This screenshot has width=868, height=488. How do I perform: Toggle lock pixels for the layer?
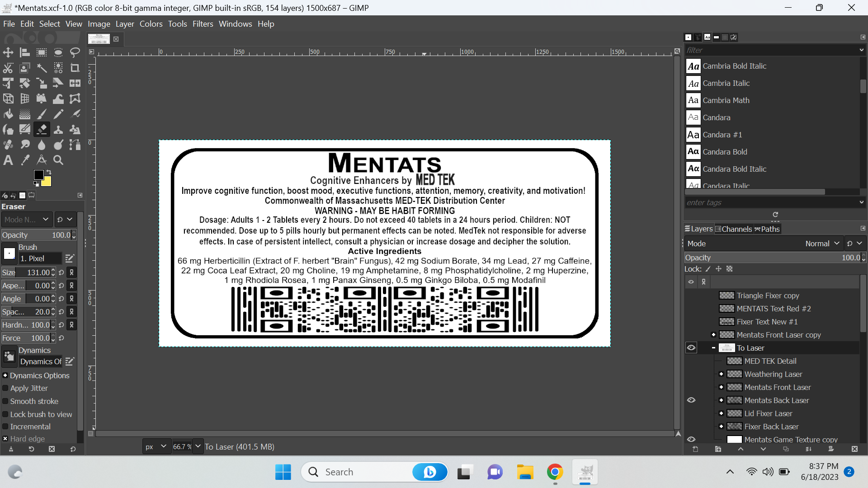708,269
